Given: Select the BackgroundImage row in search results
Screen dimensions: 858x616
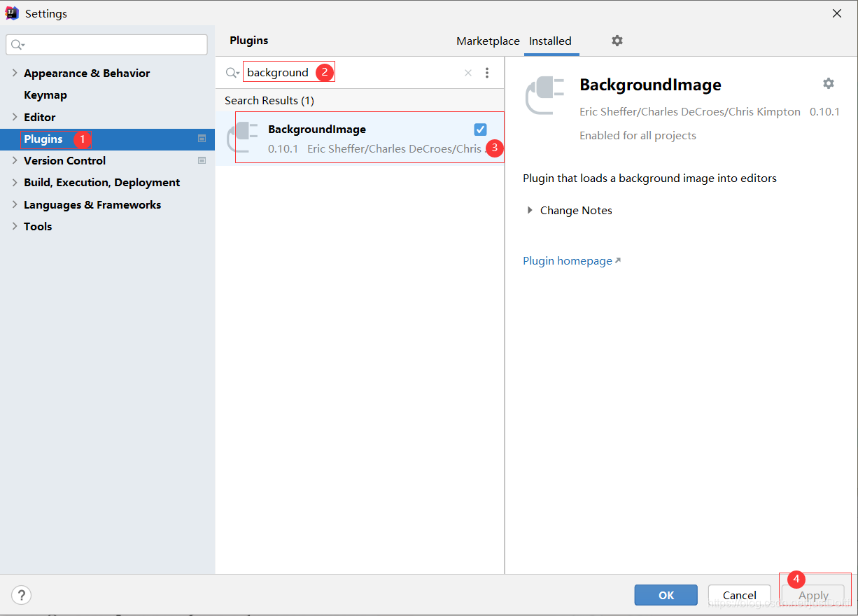Looking at the screenshot, I should click(x=360, y=139).
